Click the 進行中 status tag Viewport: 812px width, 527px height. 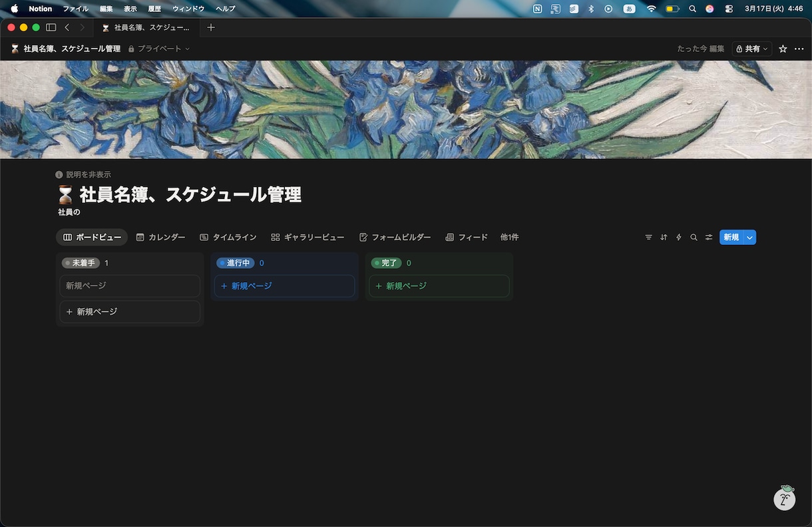(236, 263)
